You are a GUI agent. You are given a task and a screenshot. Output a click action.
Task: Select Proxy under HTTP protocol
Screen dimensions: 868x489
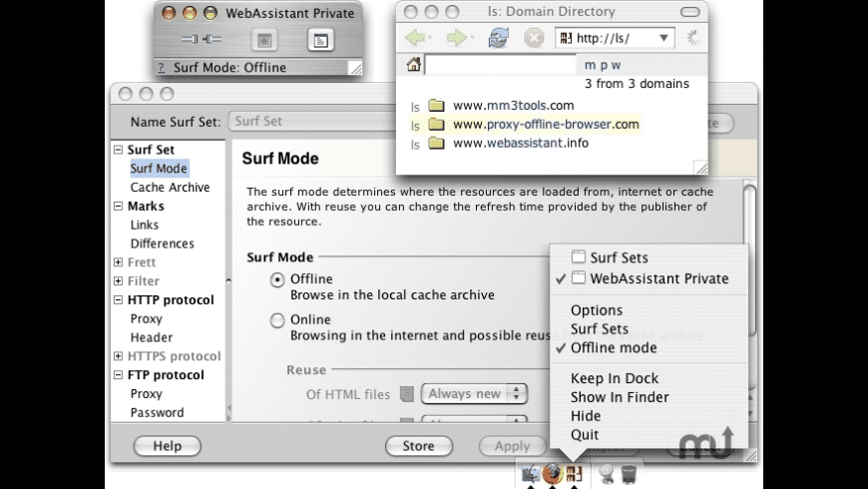point(146,319)
